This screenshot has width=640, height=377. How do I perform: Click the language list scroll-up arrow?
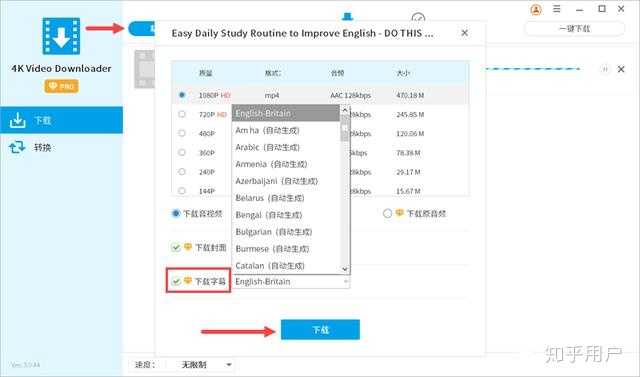click(345, 110)
